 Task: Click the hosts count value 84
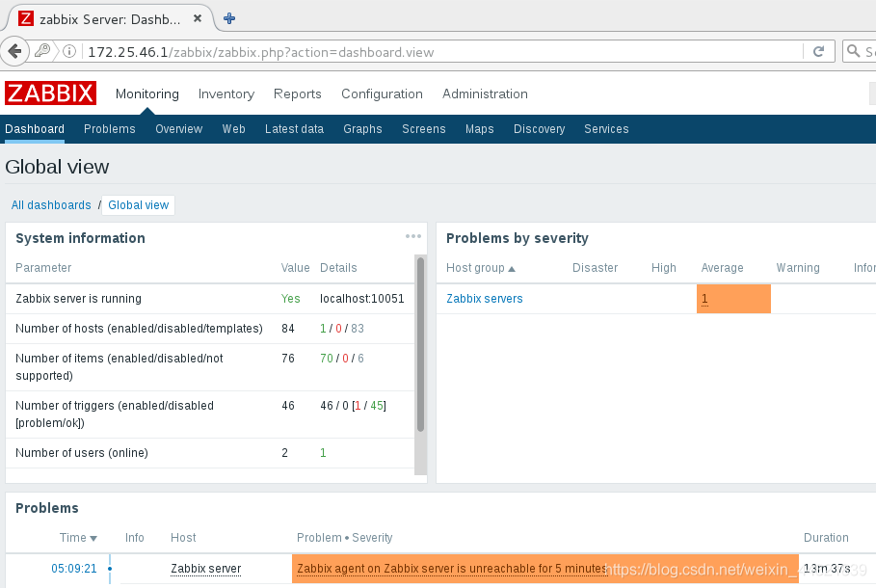coord(288,329)
